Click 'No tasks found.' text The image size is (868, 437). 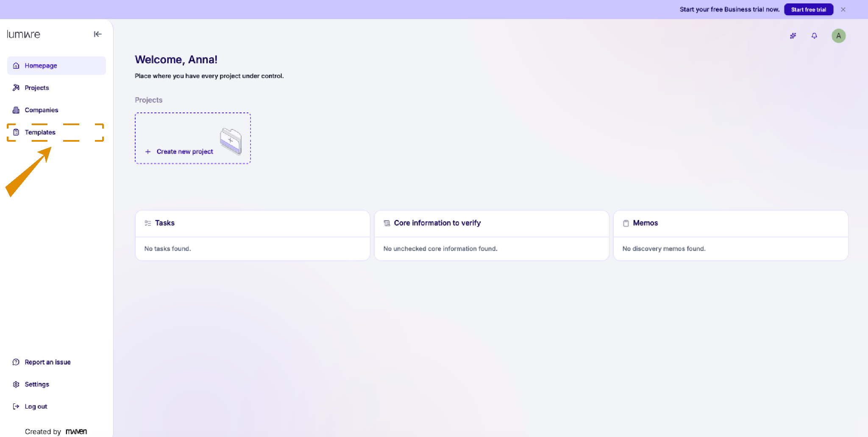tap(167, 249)
